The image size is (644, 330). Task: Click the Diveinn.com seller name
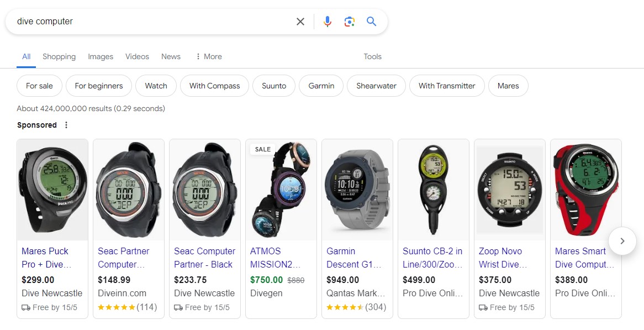tap(122, 294)
